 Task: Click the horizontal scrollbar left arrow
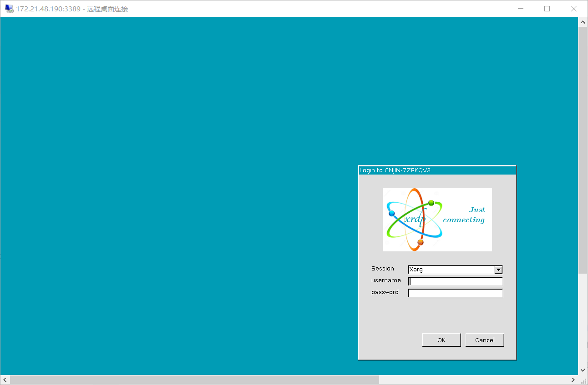pyautogui.click(x=5, y=380)
